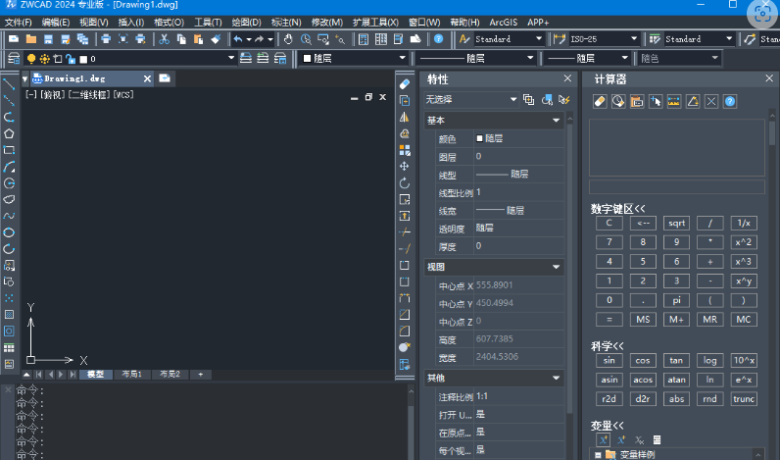Viewport: 780px width, 460px height.
Task: Click the calculator MS memory button
Action: tap(643, 320)
